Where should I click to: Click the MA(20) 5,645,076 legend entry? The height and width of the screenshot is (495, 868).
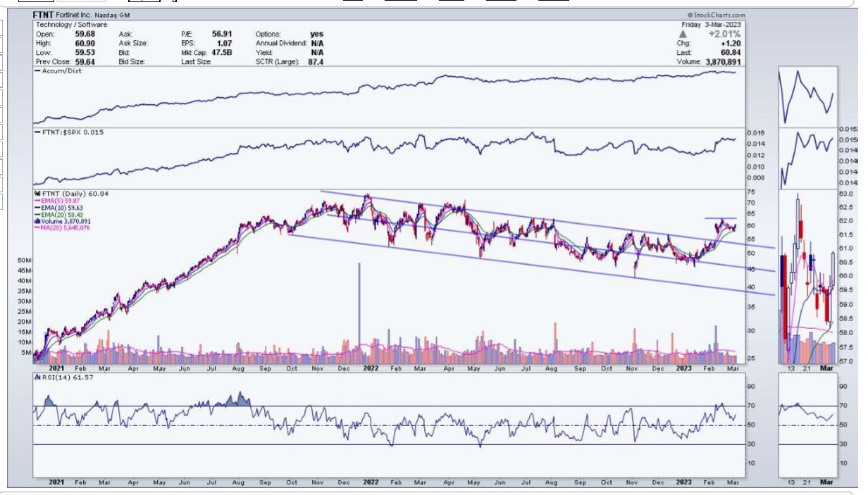62,227
